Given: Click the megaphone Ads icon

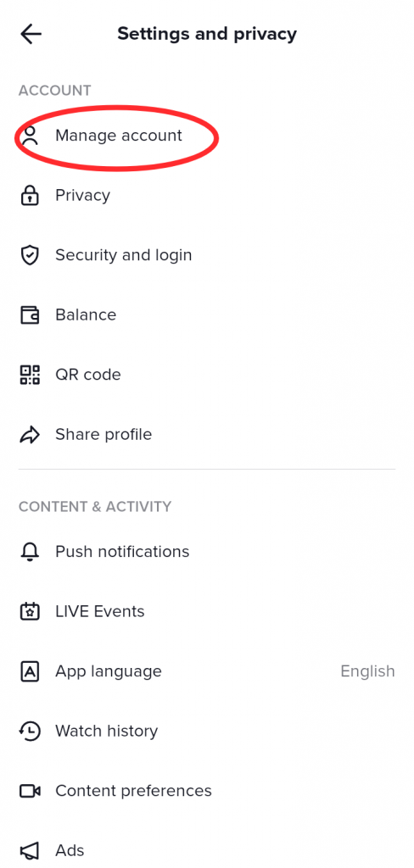Looking at the screenshot, I should 30,851.
